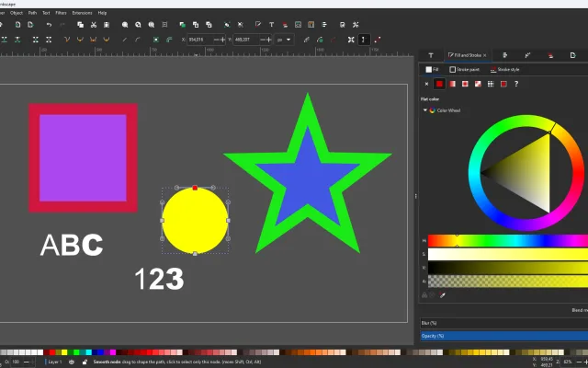Toggle show path outline icon
588x368 pixels.
378,40
